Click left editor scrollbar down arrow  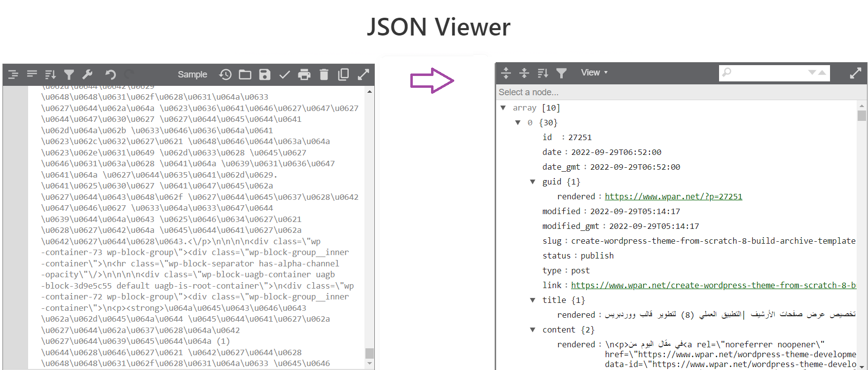pyautogui.click(x=370, y=364)
